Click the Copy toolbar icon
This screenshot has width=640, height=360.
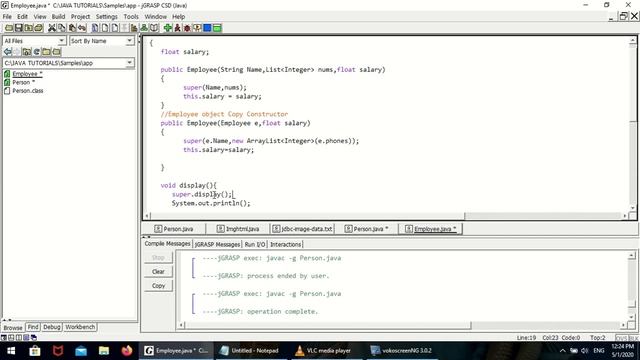pos(62,28)
